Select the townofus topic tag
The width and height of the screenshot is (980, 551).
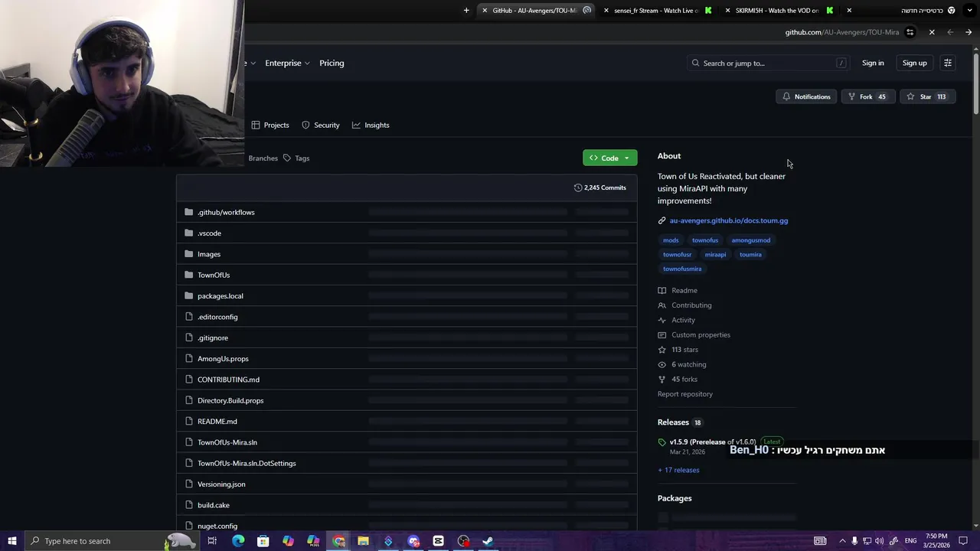(x=705, y=240)
